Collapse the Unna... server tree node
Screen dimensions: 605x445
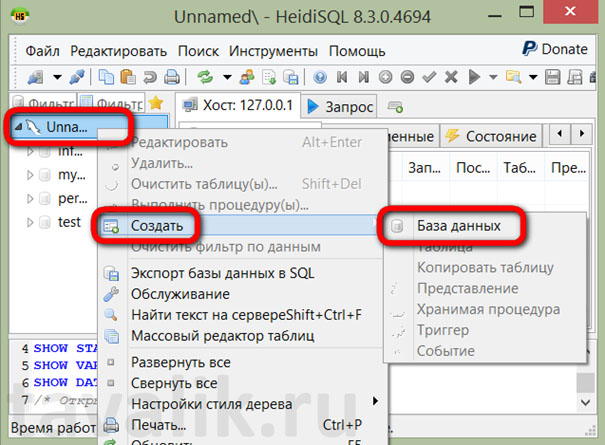point(18,126)
